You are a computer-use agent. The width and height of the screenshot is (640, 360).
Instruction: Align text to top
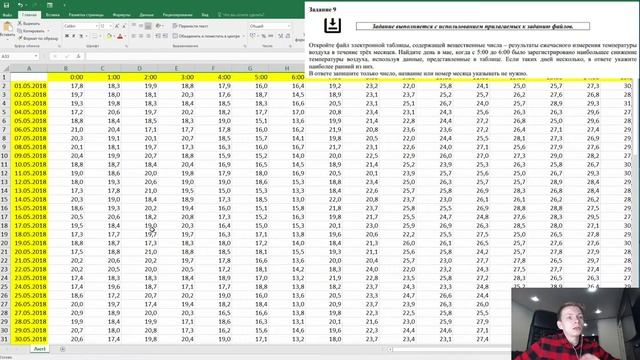coord(133,26)
